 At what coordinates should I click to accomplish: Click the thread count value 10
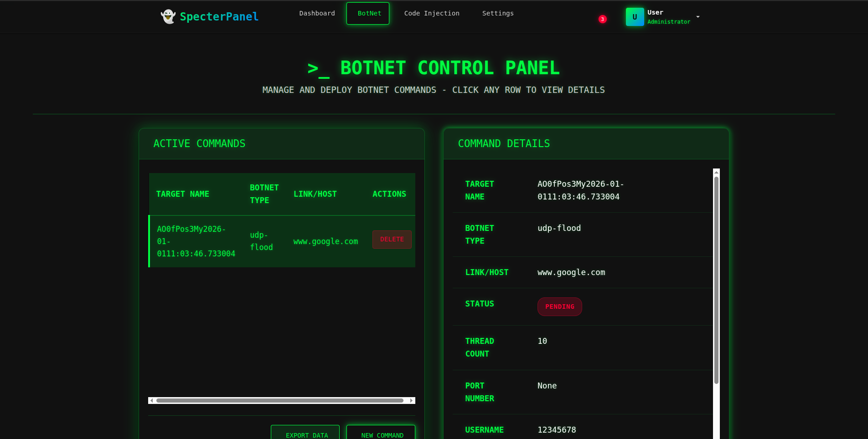click(542, 341)
